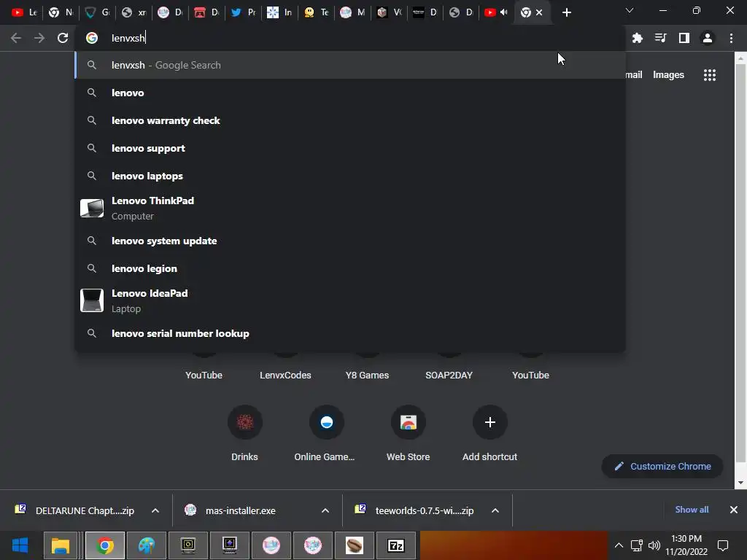Screen dimensions: 747x560
Task: Open Chrome's three-dot menu
Action: 731,38
